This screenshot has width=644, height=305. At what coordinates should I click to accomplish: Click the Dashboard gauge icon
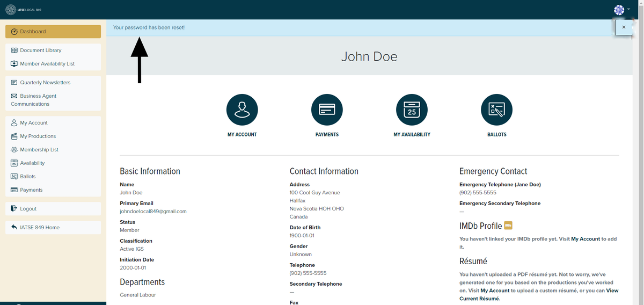(14, 32)
